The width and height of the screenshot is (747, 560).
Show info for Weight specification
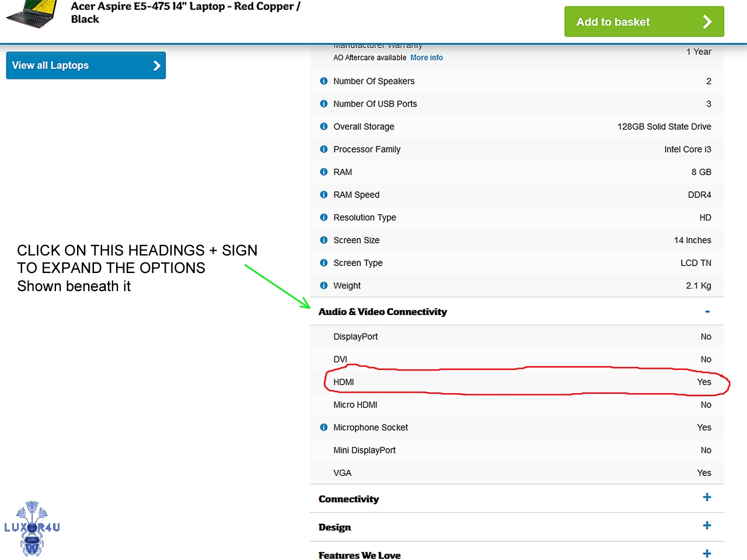pyautogui.click(x=324, y=286)
